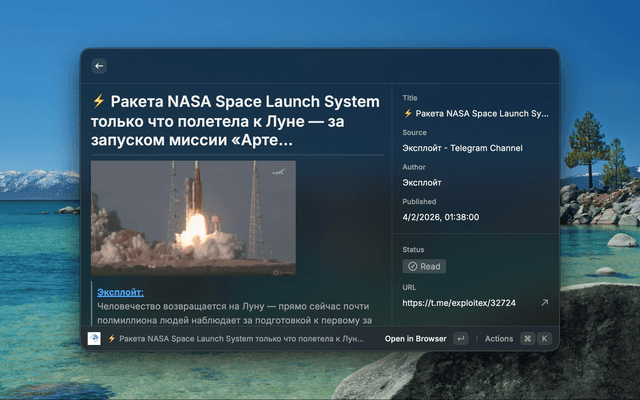Click the Read status tag
This screenshot has height=400, width=640.
click(424, 267)
